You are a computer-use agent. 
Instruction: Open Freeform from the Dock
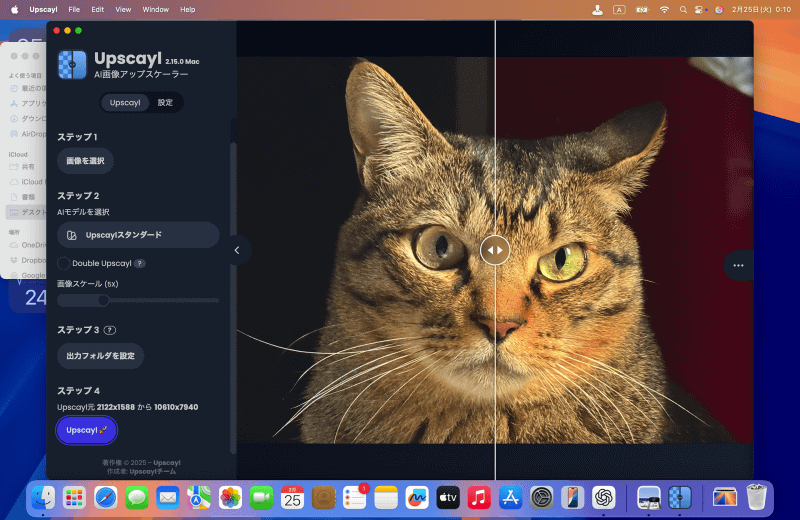417,498
